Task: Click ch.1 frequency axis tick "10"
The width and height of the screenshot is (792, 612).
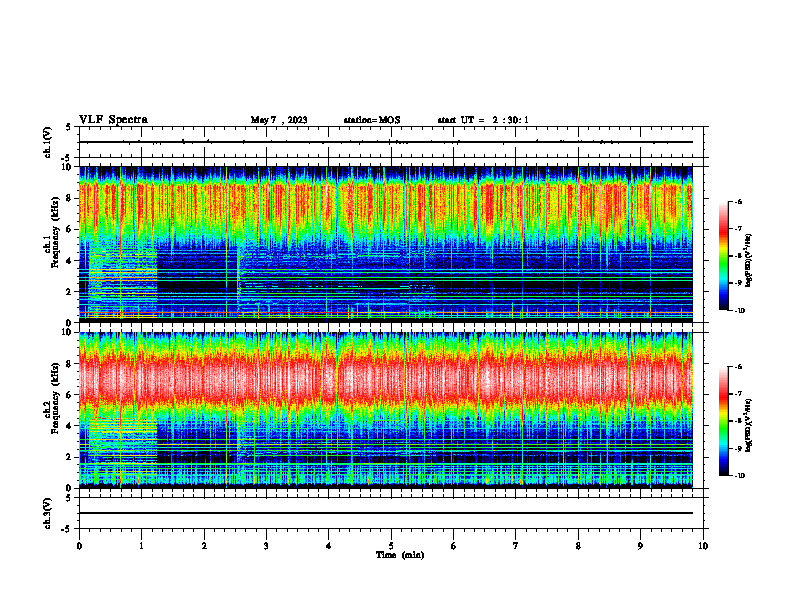Action: pos(66,167)
